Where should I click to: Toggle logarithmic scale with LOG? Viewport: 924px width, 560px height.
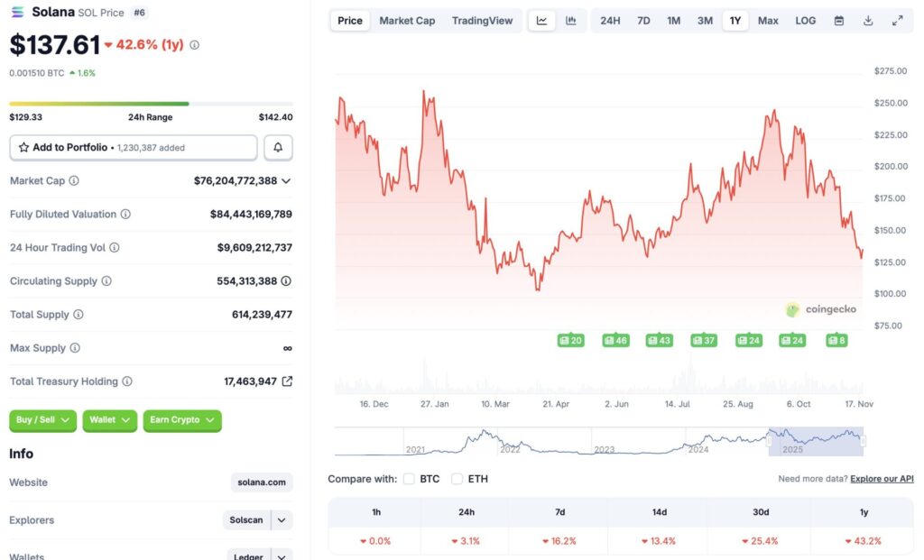click(x=805, y=20)
